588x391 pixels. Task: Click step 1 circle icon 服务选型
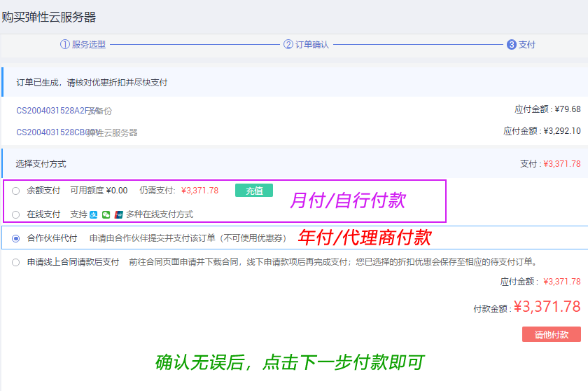click(65, 45)
